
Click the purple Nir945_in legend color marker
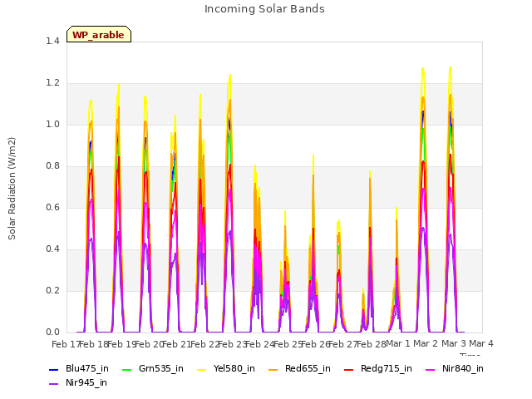(x=53, y=384)
